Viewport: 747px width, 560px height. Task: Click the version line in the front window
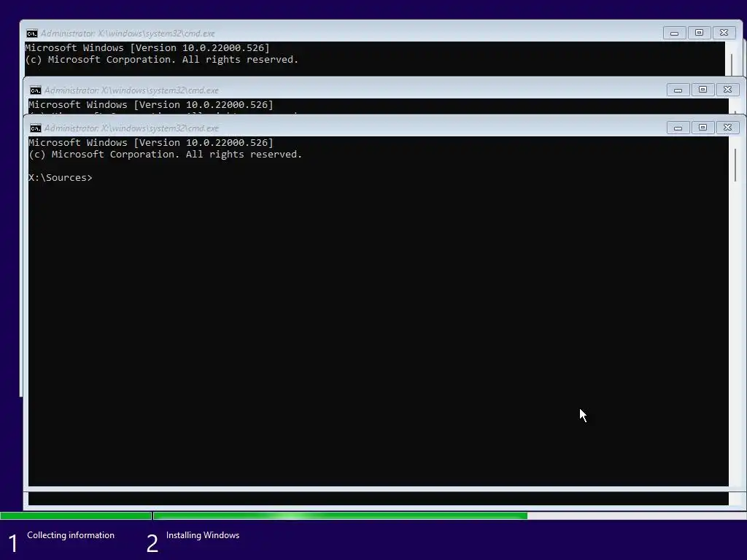(151, 142)
